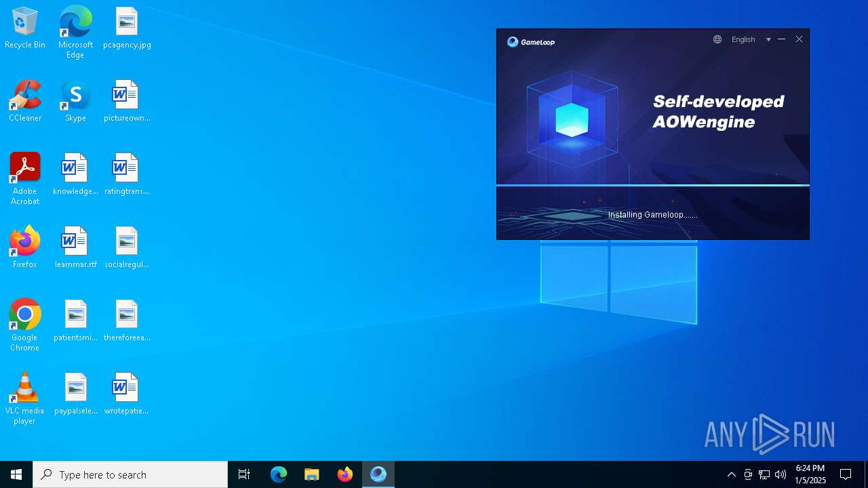This screenshot has height=488, width=868.
Task: Click the installer progress bar
Action: 653,185
